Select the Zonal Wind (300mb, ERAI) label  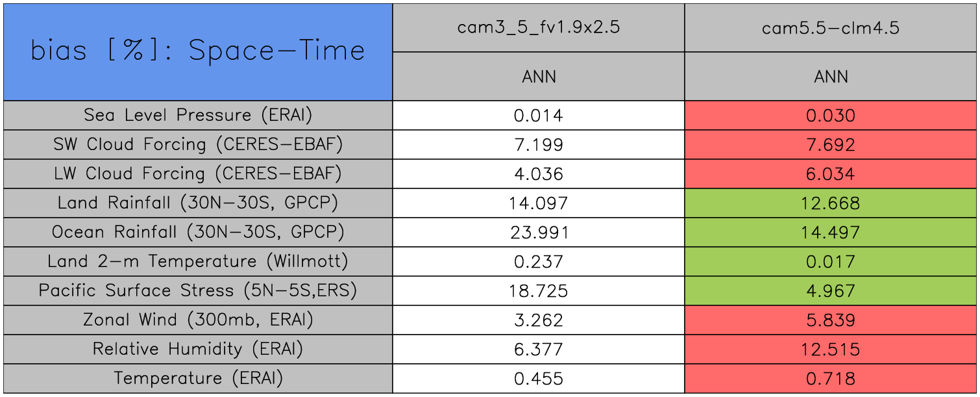198,320
